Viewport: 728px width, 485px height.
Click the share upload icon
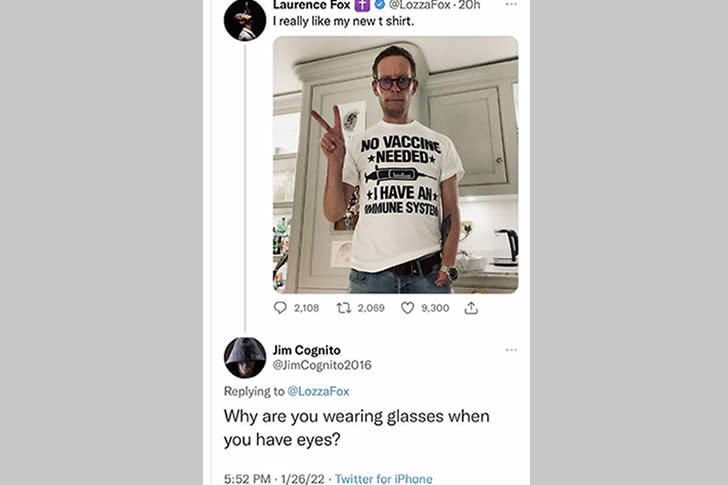[471, 308]
